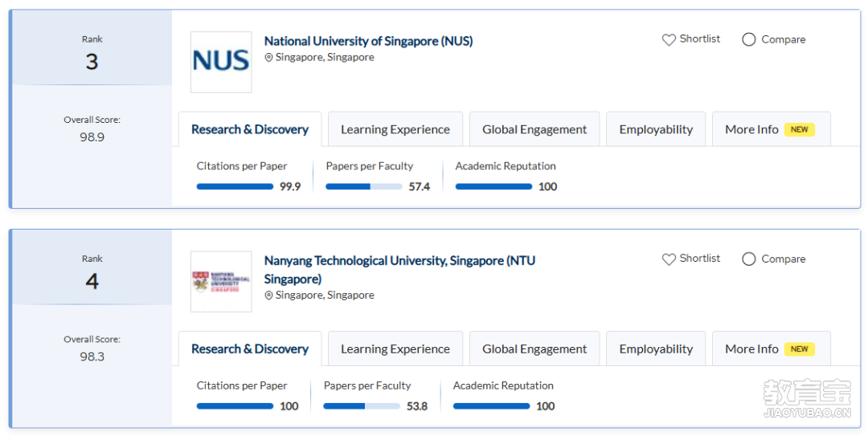Click NTU 'Singapore, Singapore' location text
This screenshot has height=436, width=868.
(325, 295)
